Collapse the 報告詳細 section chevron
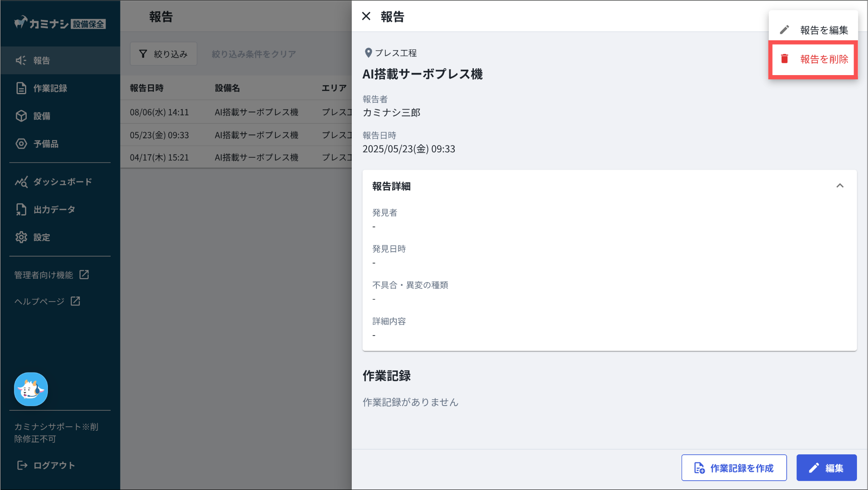868x490 pixels. [840, 186]
